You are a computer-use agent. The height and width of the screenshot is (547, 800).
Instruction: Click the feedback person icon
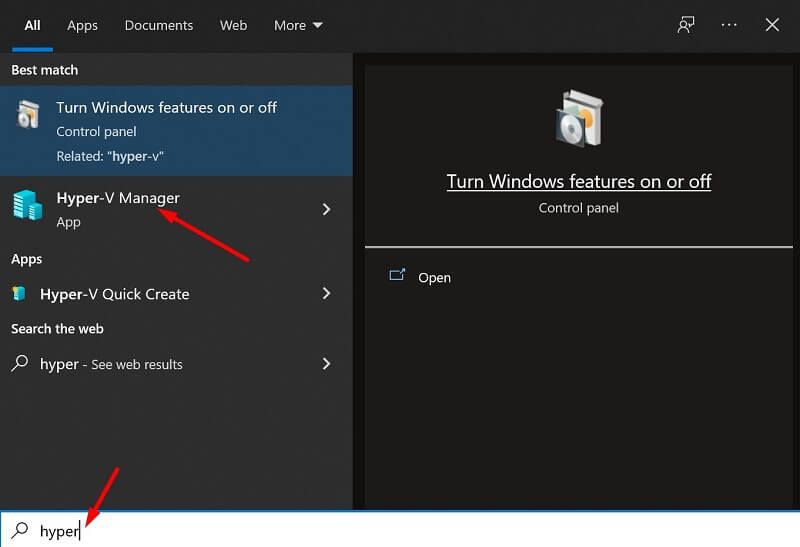pos(686,24)
